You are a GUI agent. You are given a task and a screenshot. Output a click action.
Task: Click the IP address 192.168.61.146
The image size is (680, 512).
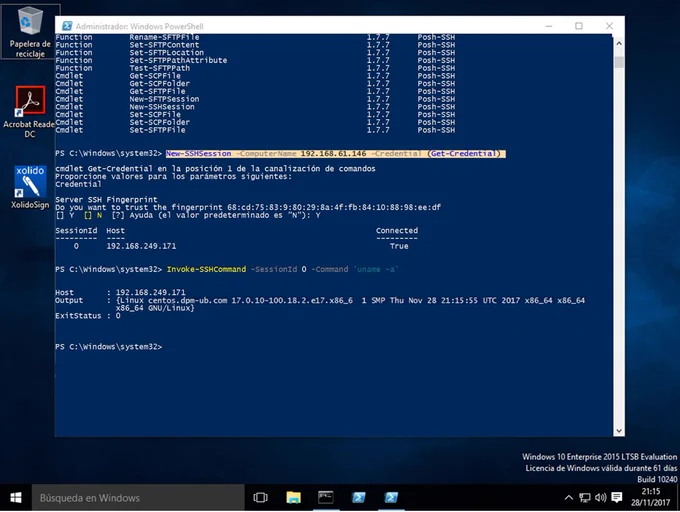click(x=333, y=153)
